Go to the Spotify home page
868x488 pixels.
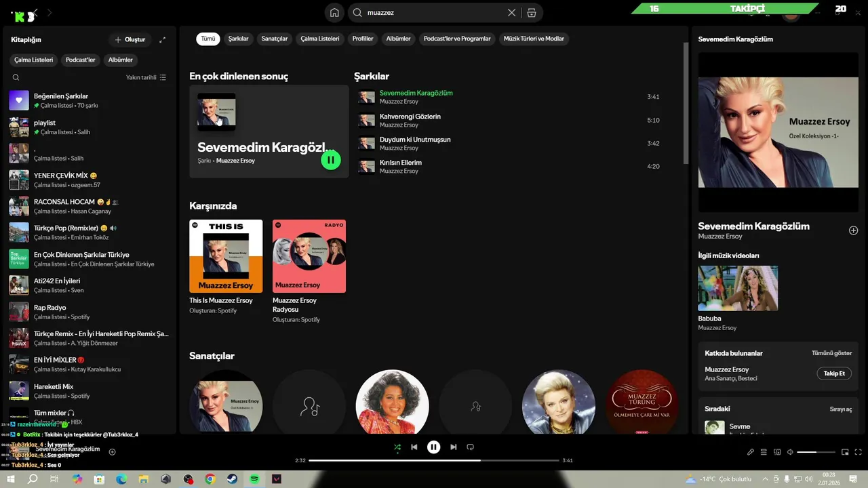coord(334,12)
